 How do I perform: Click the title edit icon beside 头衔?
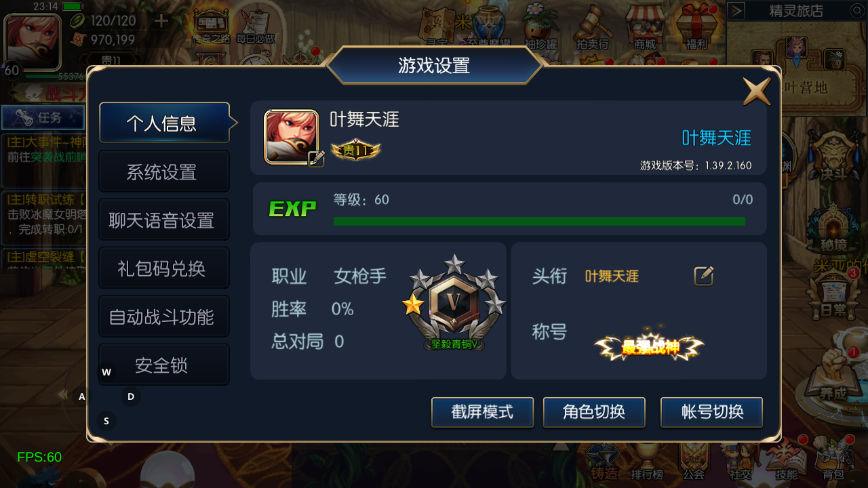pyautogui.click(x=704, y=276)
